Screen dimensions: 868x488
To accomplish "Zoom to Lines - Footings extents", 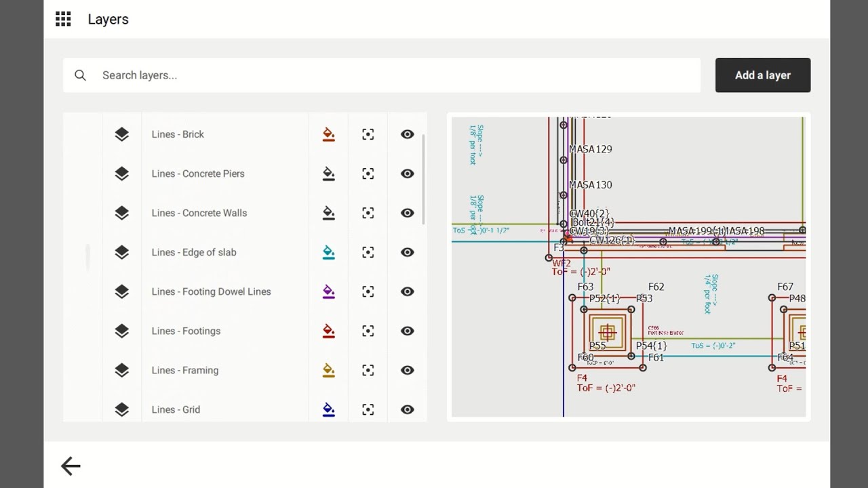I will (368, 331).
